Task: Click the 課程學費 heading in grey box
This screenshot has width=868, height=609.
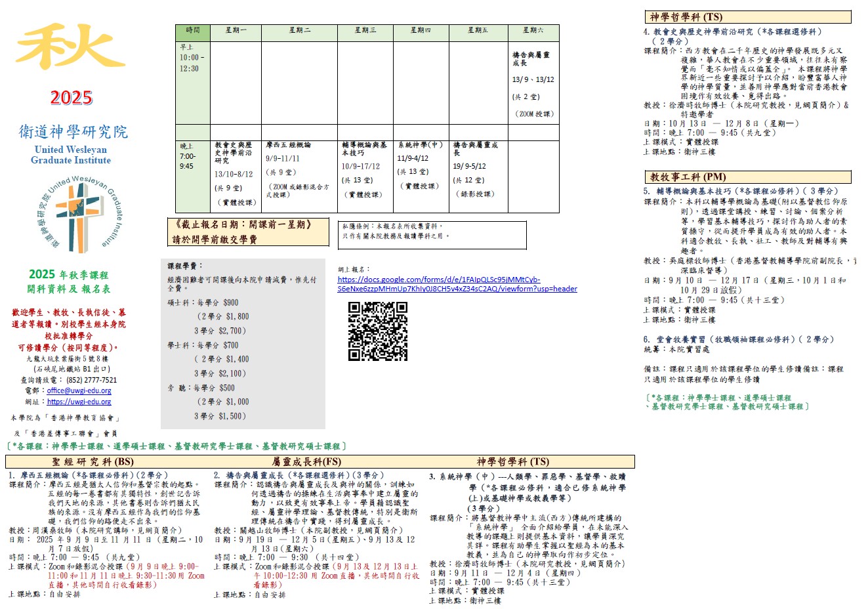Action: 186,266
